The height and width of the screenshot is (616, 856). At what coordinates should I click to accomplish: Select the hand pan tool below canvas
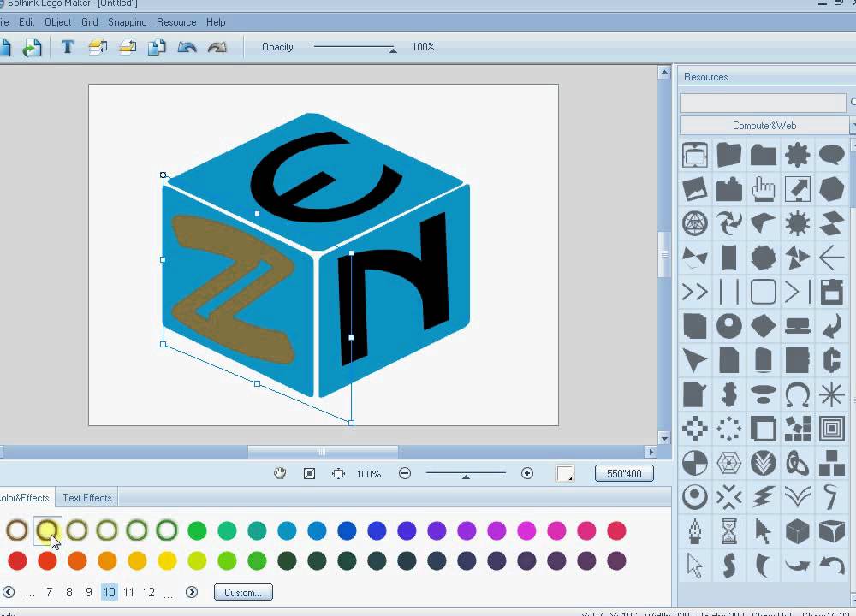pos(280,474)
